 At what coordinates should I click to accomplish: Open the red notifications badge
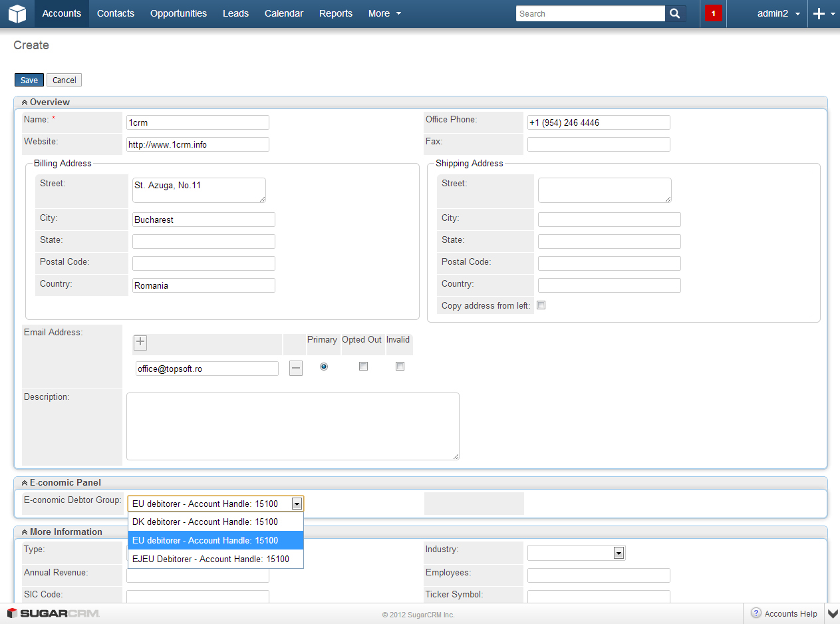coord(713,13)
